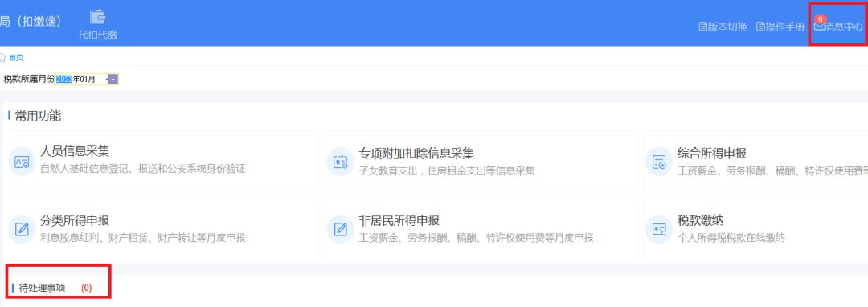Image resolution: width=868 pixels, height=307 pixels.
Task: Click the 版本切换 document icon
Action: coord(703,27)
